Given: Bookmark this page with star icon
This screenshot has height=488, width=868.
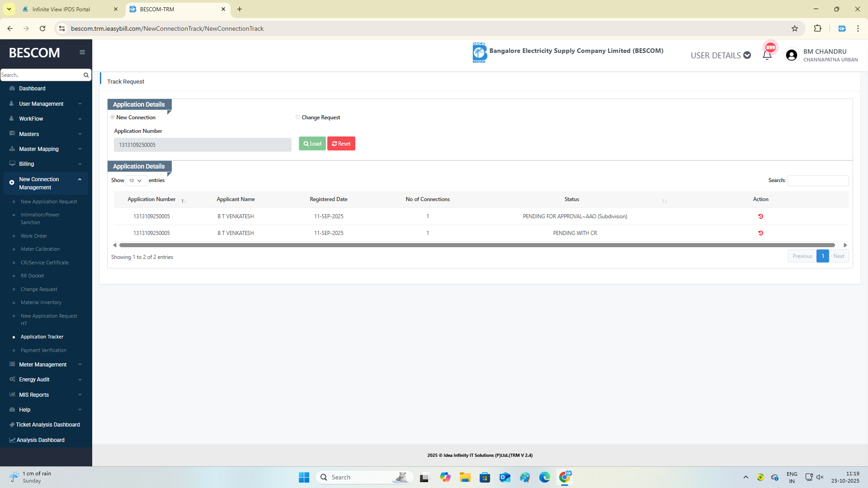Looking at the screenshot, I should click(x=795, y=28).
